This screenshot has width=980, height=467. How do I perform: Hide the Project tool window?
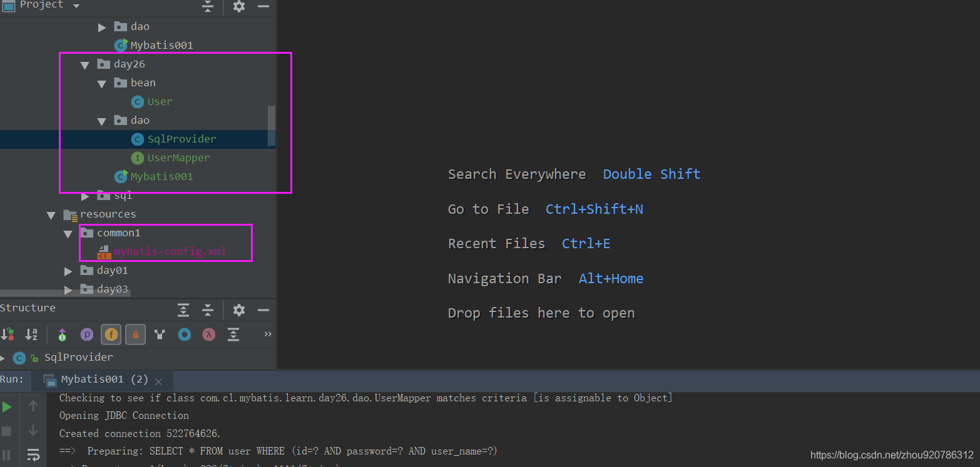coord(263,6)
